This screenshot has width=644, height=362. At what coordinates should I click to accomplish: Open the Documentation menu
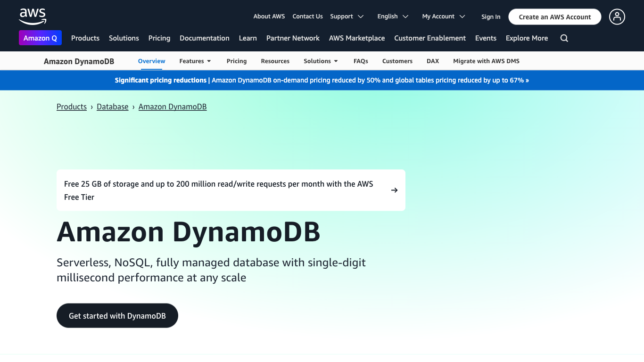(x=205, y=38)
